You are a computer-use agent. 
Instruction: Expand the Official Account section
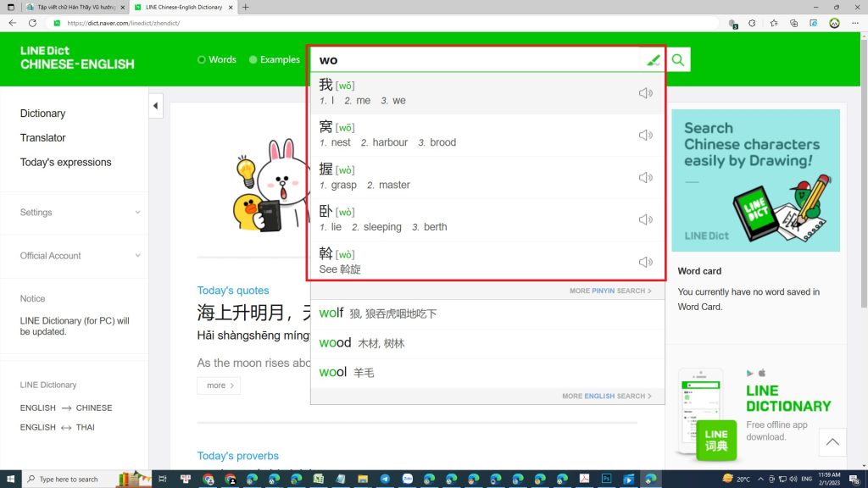(x=80, y=256)
